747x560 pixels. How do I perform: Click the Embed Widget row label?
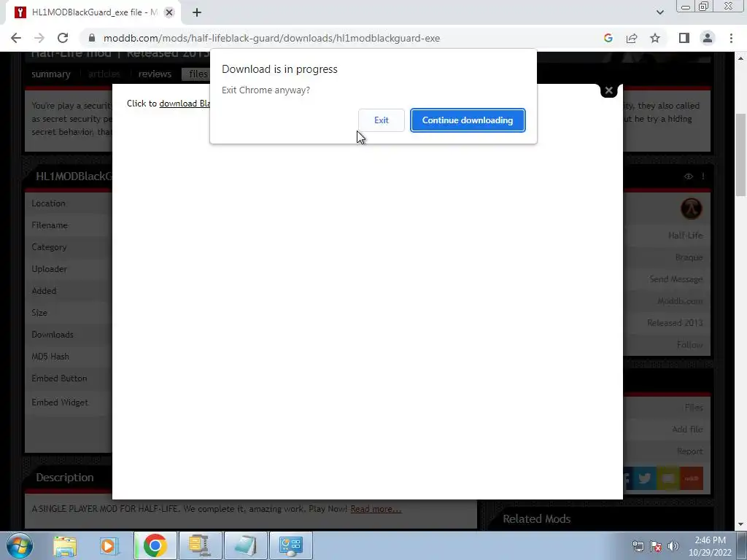click(x=60, y=402)
